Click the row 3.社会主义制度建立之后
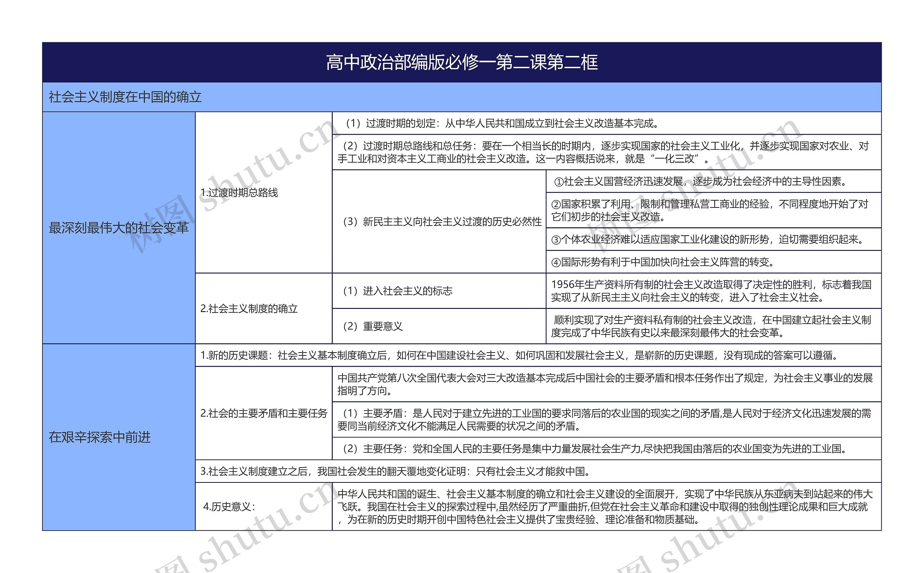 [x=538, y=471]
